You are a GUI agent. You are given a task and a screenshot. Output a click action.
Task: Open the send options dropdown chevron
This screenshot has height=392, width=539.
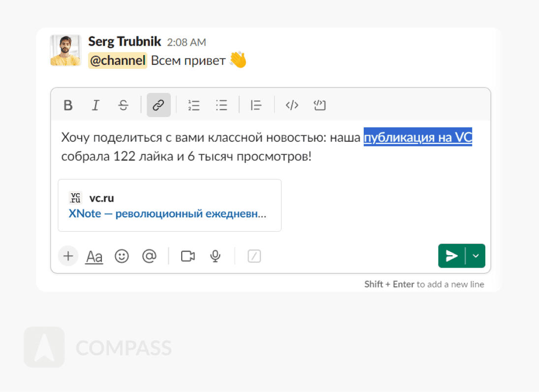coord(476,256)
